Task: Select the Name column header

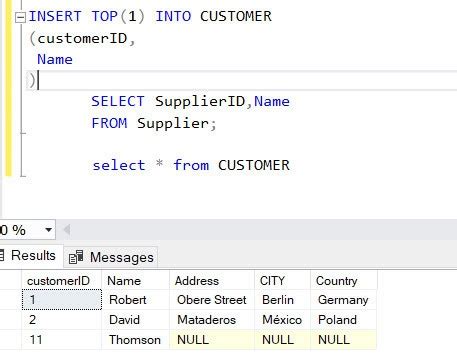Action: (x=135, y=281)
